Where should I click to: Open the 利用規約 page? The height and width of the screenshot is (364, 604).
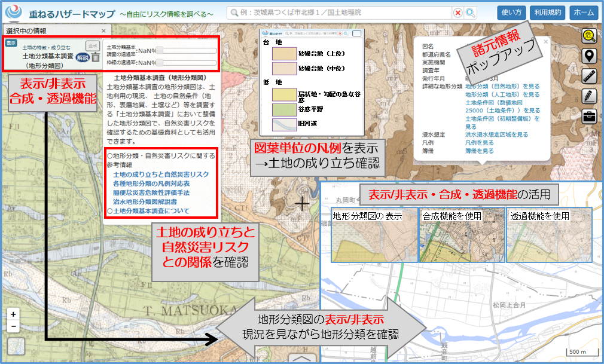point(547,13)
